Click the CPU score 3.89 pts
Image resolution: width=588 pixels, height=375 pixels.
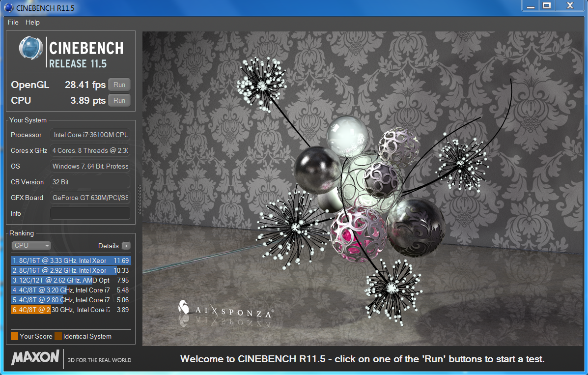pos(88,101)
